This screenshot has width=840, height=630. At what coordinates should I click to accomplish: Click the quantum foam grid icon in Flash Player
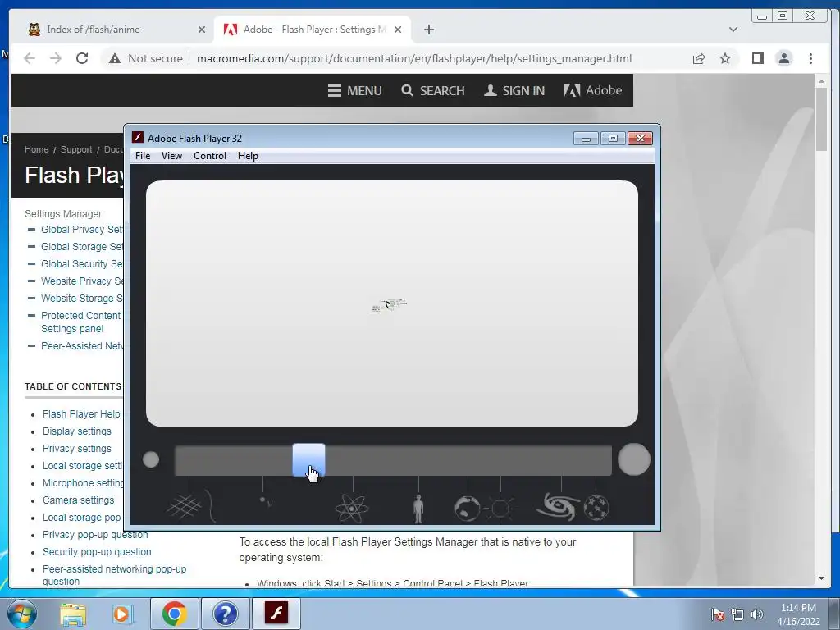click(184, 507)
